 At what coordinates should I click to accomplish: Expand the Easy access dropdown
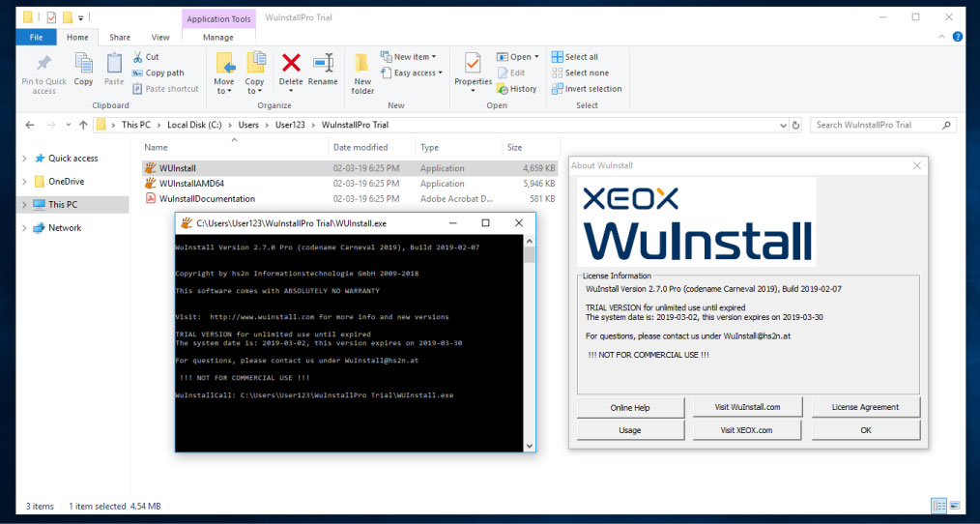point(412,73)
